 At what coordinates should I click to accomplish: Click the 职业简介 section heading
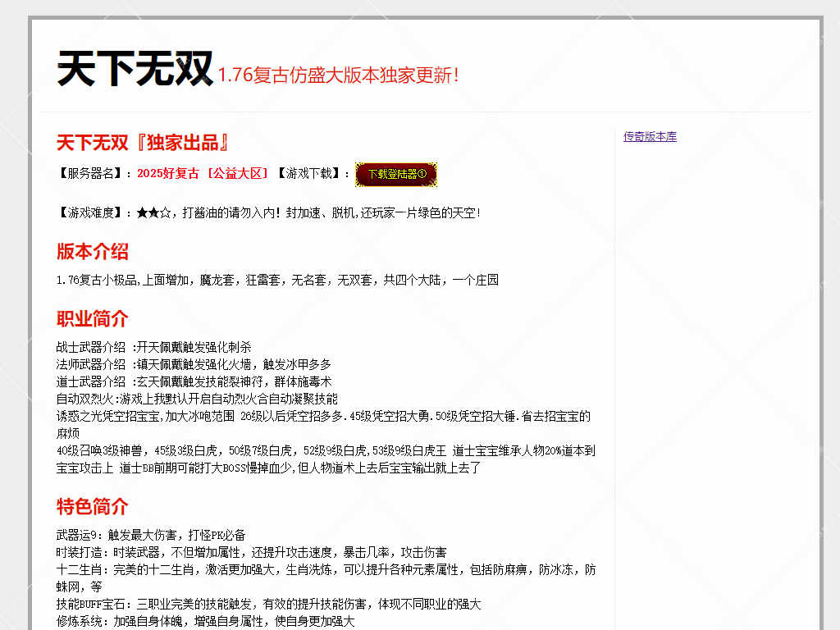point(93,319)
